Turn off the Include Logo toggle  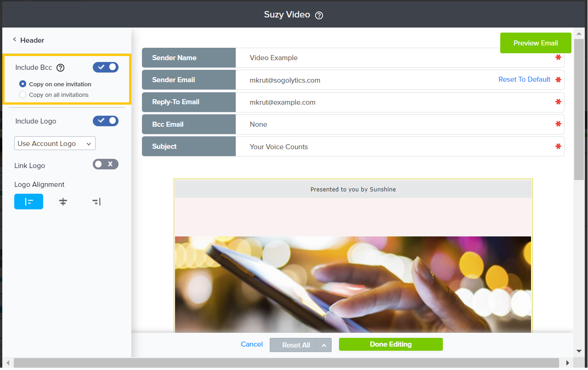point(106,121)
